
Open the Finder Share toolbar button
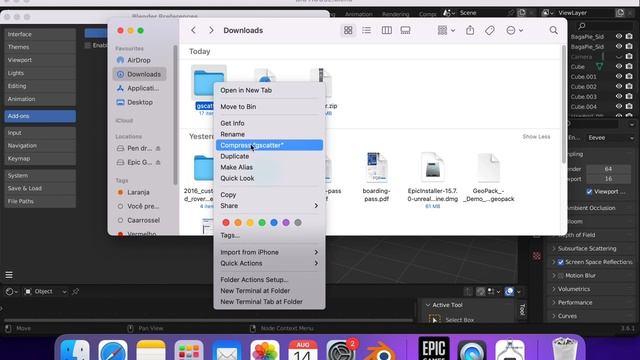pos(470,30)
